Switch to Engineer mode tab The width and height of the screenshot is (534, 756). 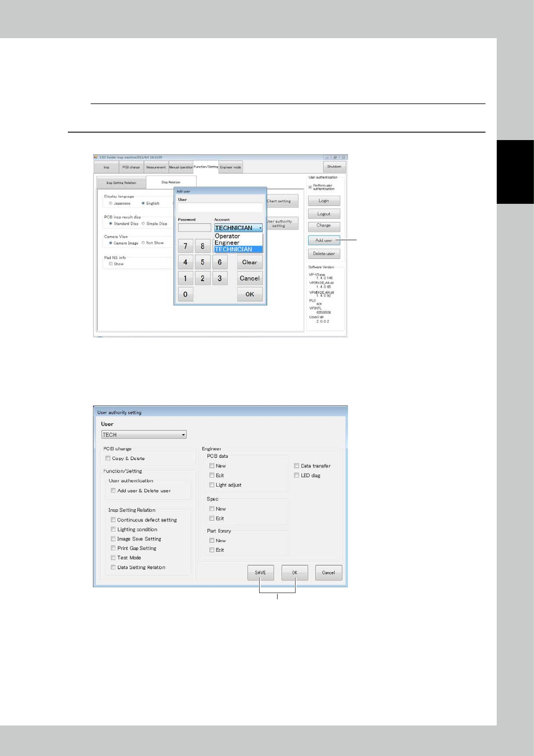pos(230,167)
